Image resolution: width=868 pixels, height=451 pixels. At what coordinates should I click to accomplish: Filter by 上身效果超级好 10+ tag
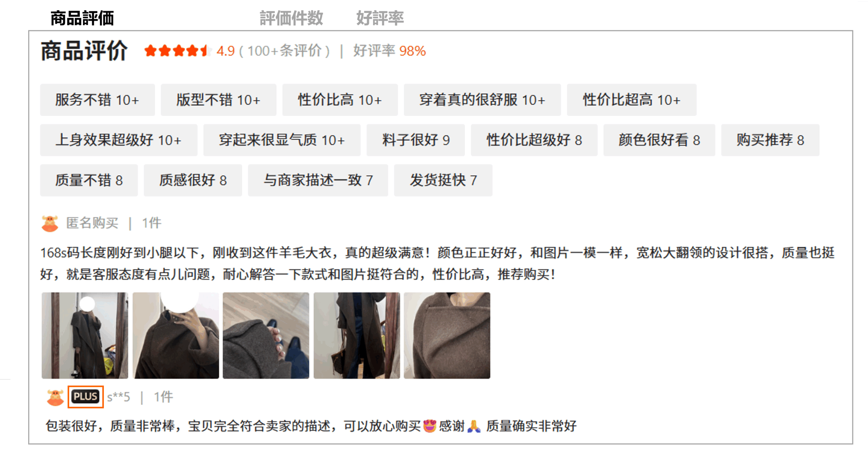[119, 140]
